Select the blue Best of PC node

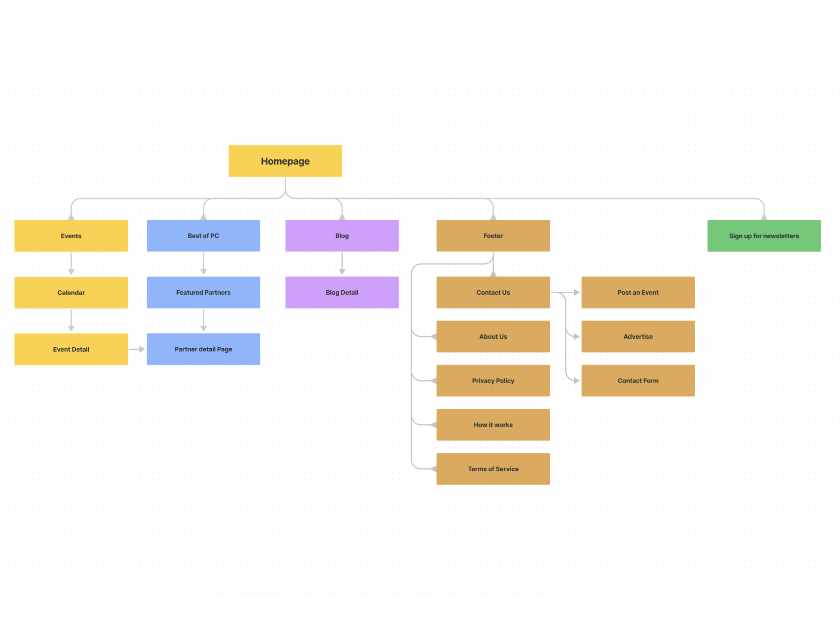coord(203,236)
